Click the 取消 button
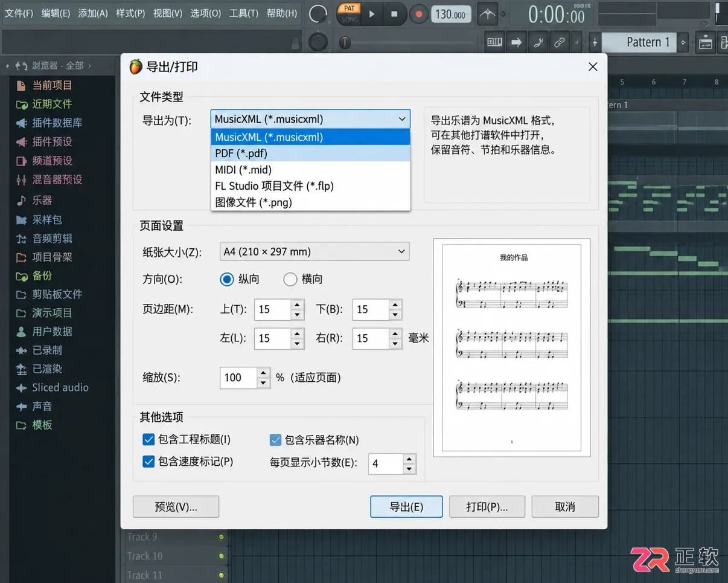 pos(565,507)
